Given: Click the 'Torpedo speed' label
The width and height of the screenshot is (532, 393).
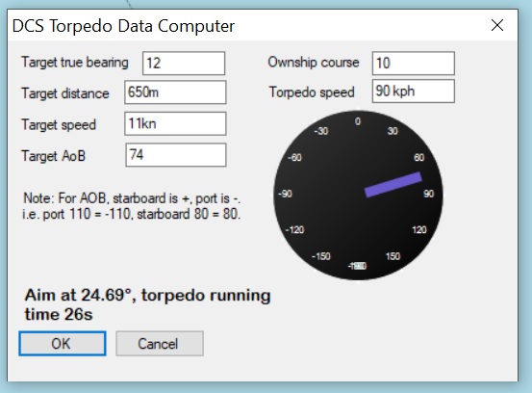Looking at the screenshot, I should point(312,92).
